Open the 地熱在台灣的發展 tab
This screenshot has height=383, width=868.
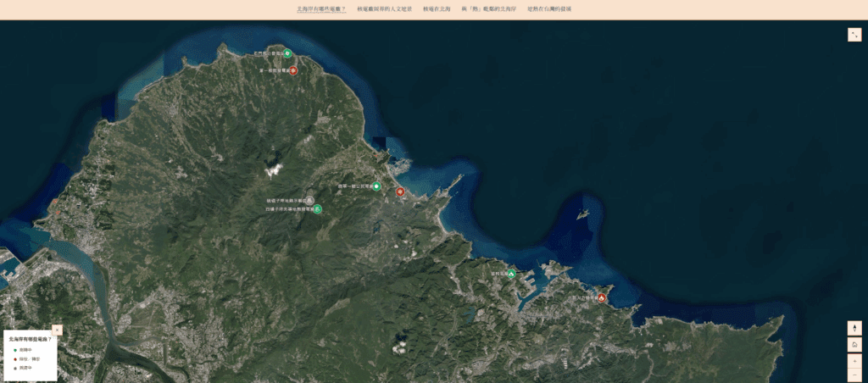(549, 9)
